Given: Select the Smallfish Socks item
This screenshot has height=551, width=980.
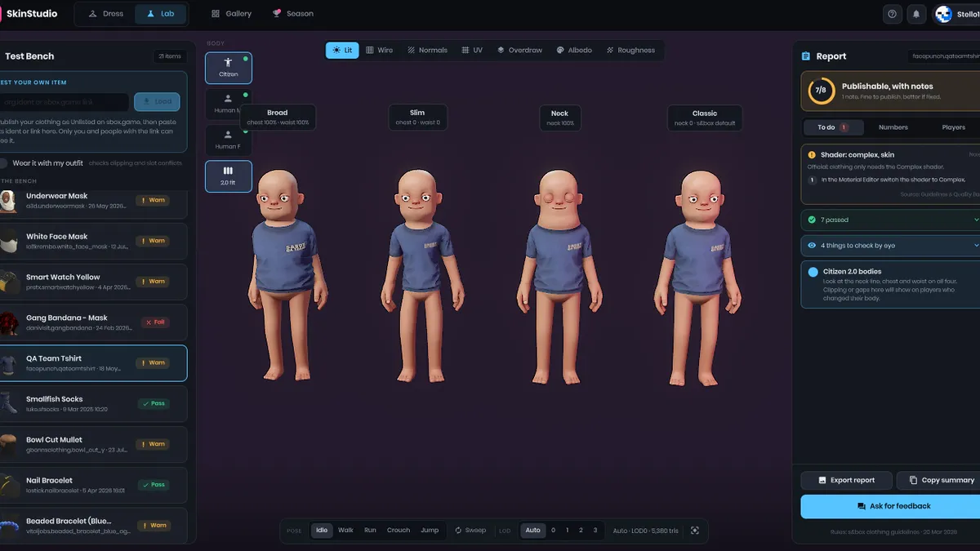Looking at the screenshot, I should click(93, 403).
